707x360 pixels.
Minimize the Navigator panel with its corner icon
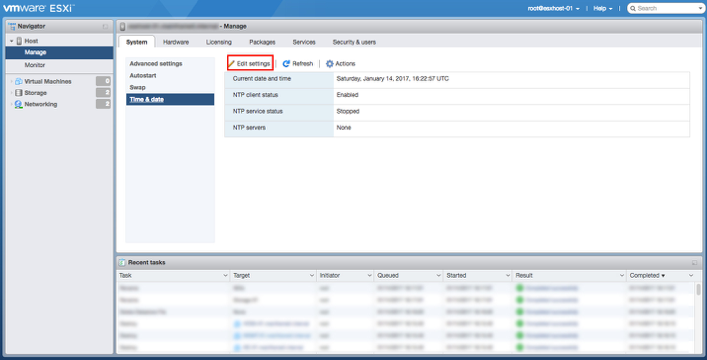[x=105, y=27]
